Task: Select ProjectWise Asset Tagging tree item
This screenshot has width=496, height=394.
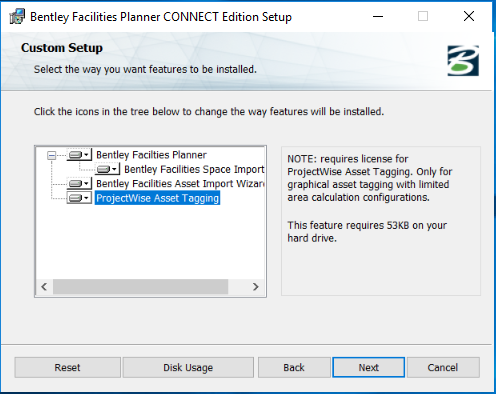Action: 157,198
